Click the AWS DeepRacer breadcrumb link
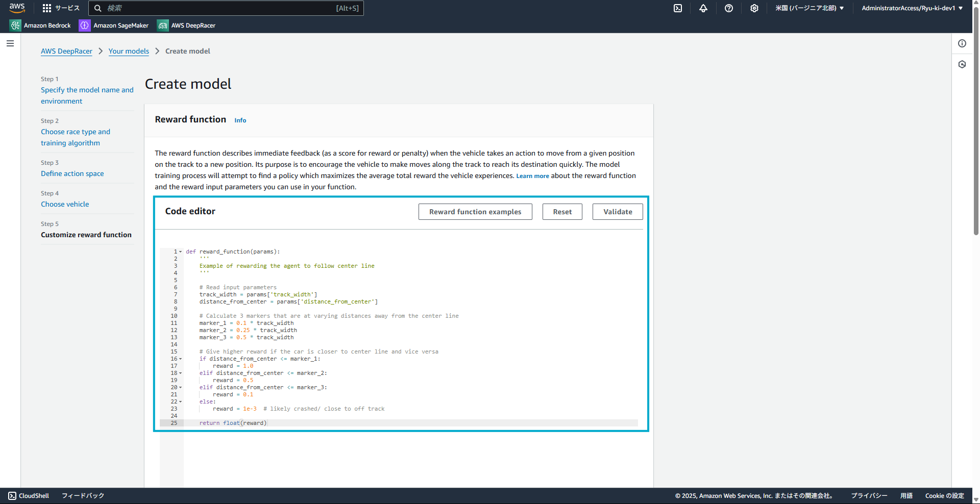The image size is (980, 504). pyautogui.click(x=66, y=51)
